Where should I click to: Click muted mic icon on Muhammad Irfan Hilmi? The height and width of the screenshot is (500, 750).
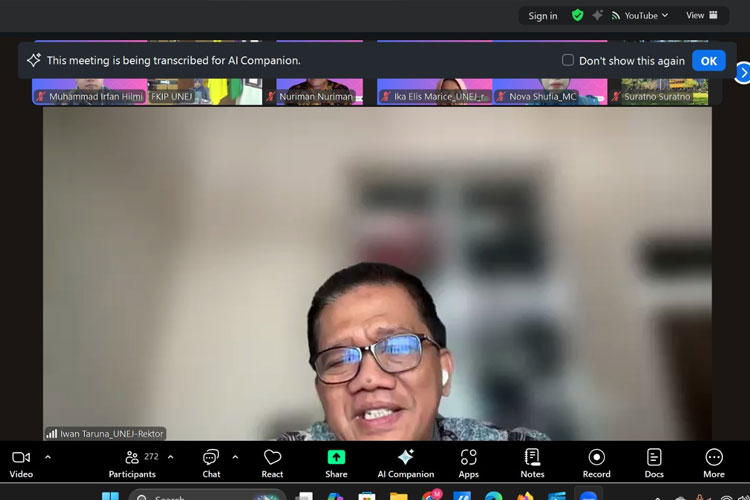click(x=41, y=97)
